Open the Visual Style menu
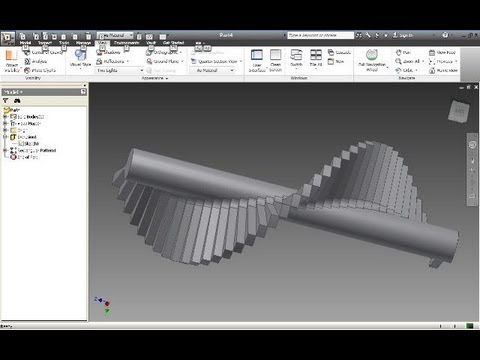 click(80, 59)
